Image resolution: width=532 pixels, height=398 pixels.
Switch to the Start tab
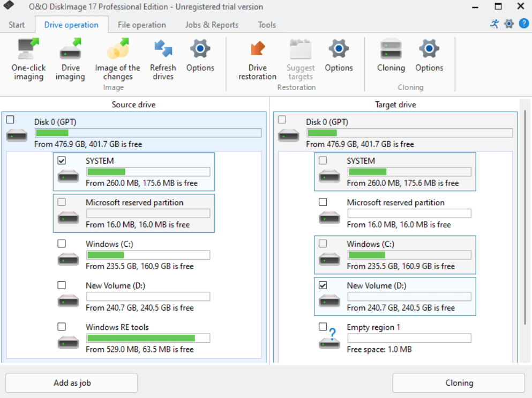pos(17,25)
